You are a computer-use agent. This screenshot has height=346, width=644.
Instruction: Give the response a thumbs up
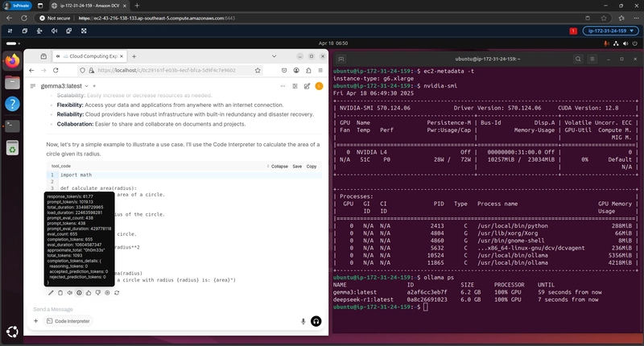89,293
